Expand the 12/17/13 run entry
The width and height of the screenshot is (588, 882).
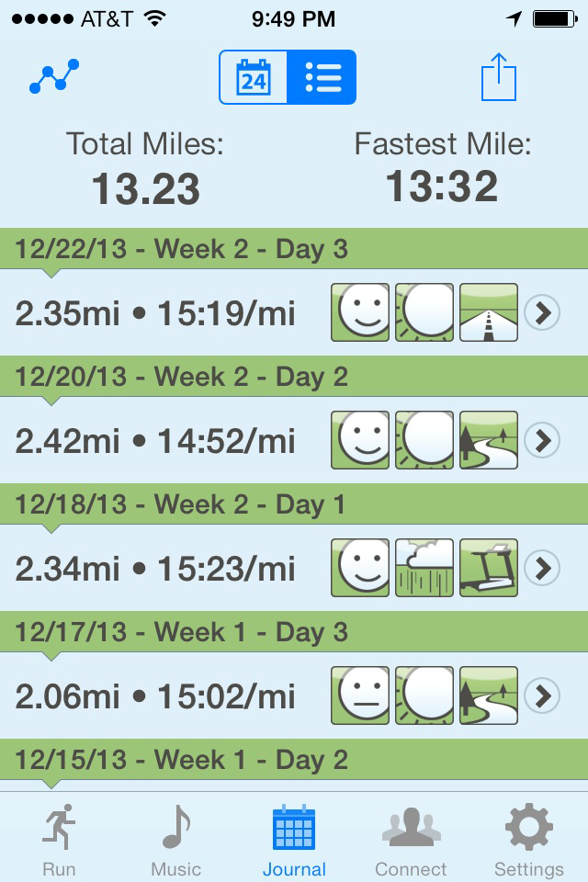click(542, 696)
